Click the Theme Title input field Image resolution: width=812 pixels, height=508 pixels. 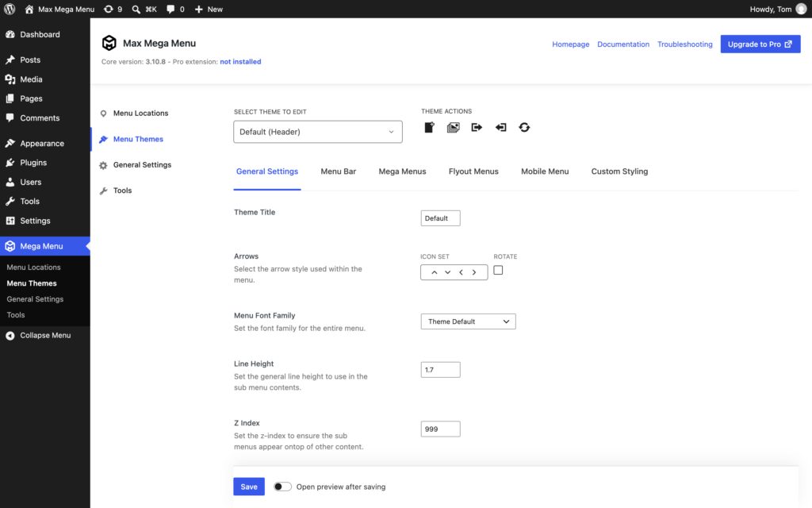(440, 218)
